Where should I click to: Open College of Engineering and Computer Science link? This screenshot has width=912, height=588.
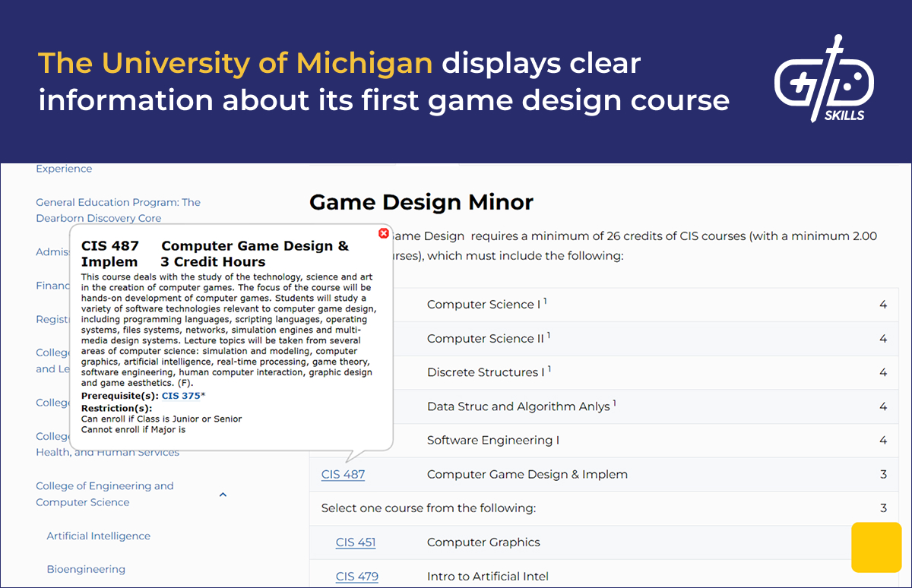click(x=105, y=494)
